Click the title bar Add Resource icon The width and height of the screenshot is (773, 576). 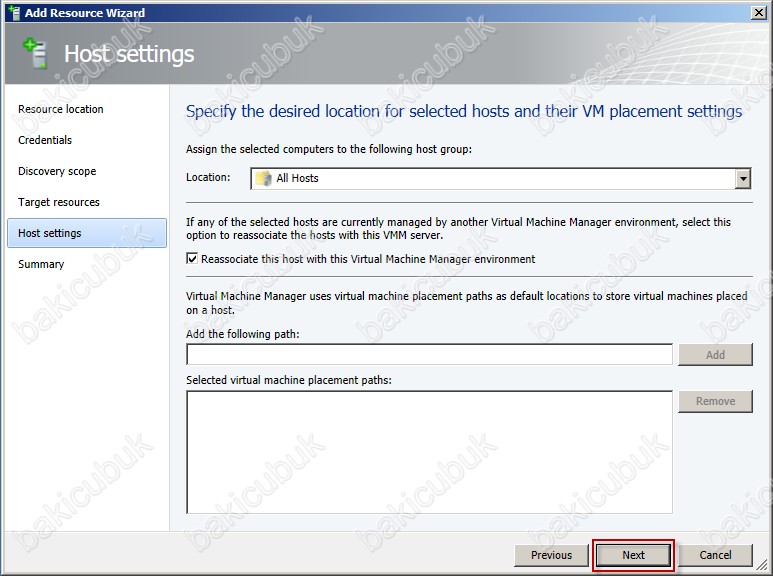pos(13,12)
